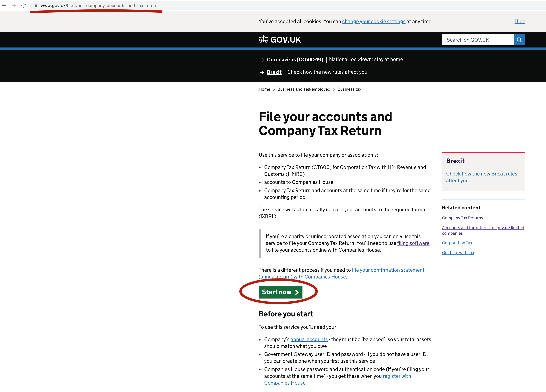Click the search magnifier button
The height and width of the screenshot is (392, 546).
pos(519,40)
